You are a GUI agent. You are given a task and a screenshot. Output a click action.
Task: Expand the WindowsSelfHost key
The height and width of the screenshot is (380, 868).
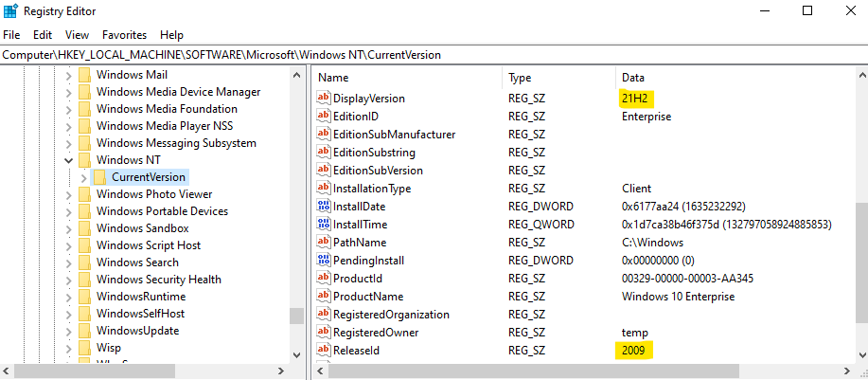(69, 315)
